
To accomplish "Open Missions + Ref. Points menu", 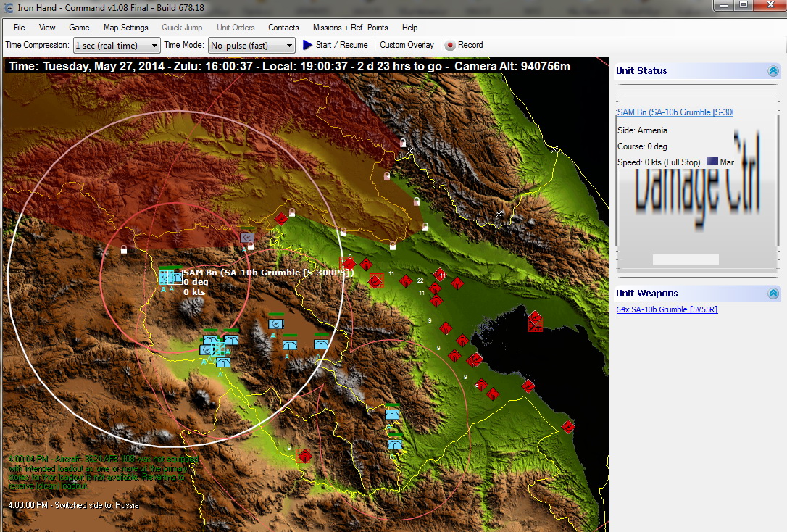I will [x=350, y=28].
